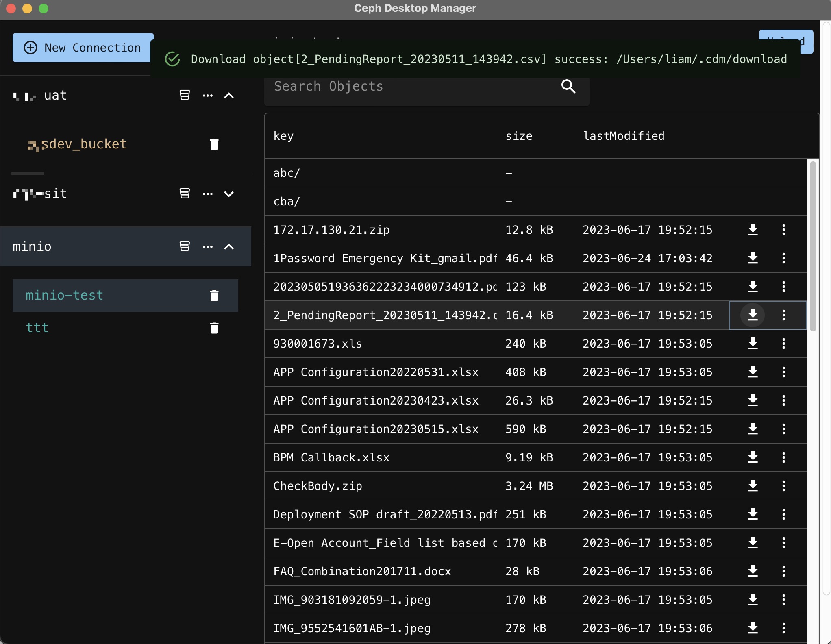Click the key column header
Image resolution: width=831 pixels, height=644 pixels.
[x=283, y=136]
